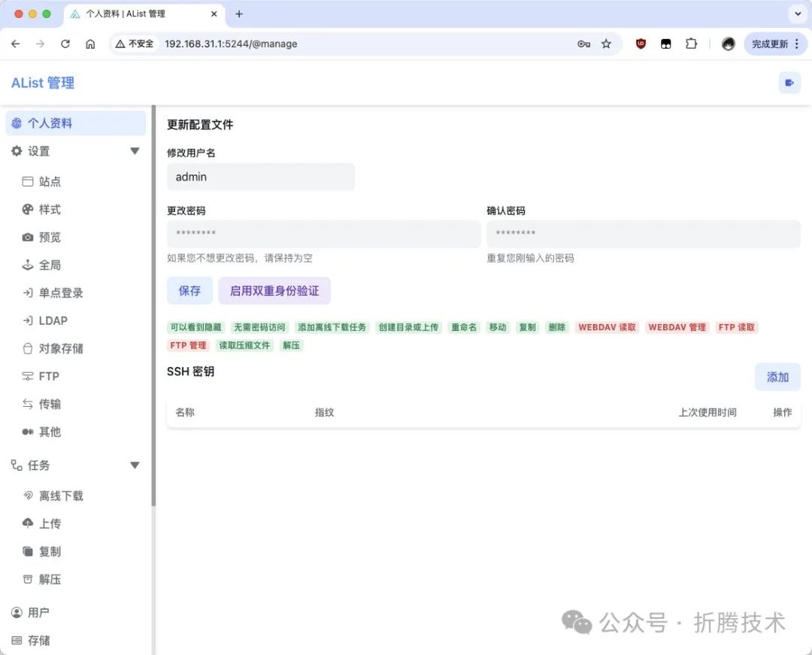Click the WEBDAV 读取 permission tag
Image resolution: width=812 pixels, height=655 pixels.
607,327
